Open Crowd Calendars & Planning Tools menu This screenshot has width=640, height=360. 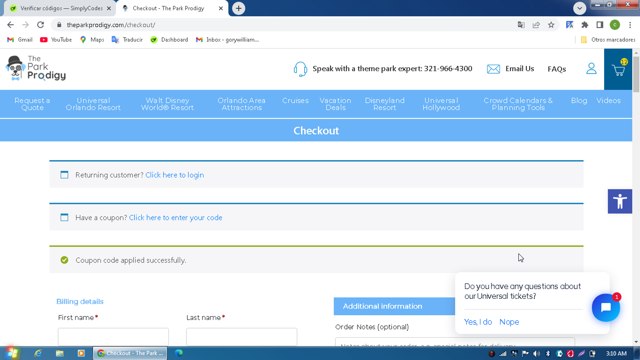[518, 104]
